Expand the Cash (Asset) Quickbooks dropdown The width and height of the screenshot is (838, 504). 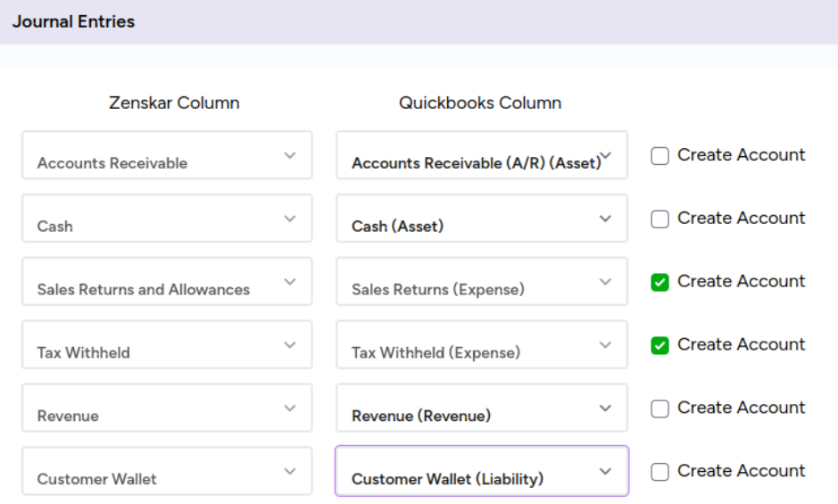[x=482, y=219]
